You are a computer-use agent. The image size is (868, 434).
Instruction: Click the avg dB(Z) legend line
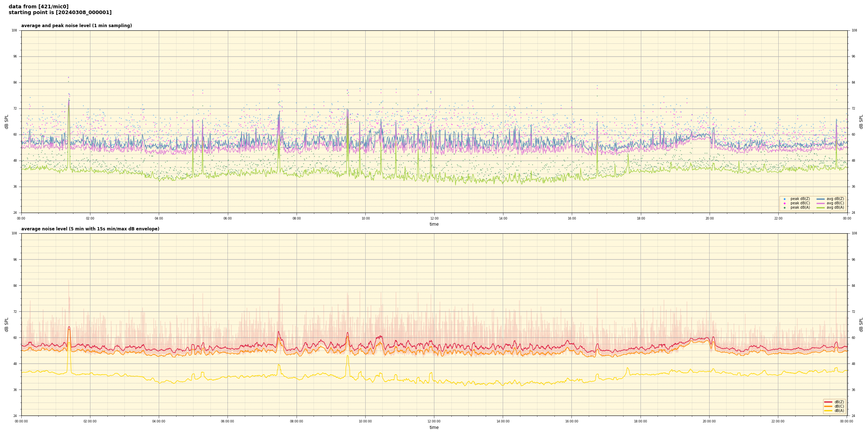point(821,199)
